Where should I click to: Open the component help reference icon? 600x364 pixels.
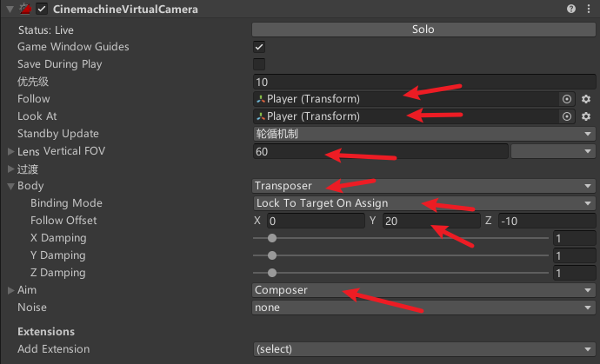(x=571, y=9)
